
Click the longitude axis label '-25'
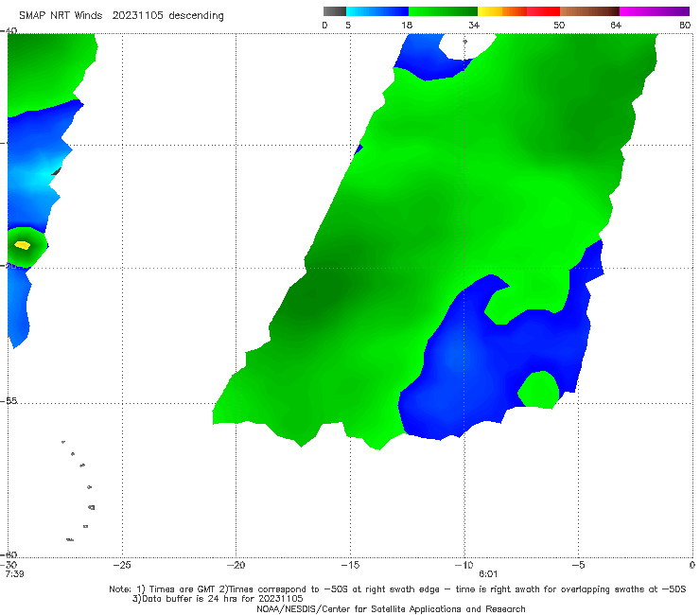tap(122, 565)
